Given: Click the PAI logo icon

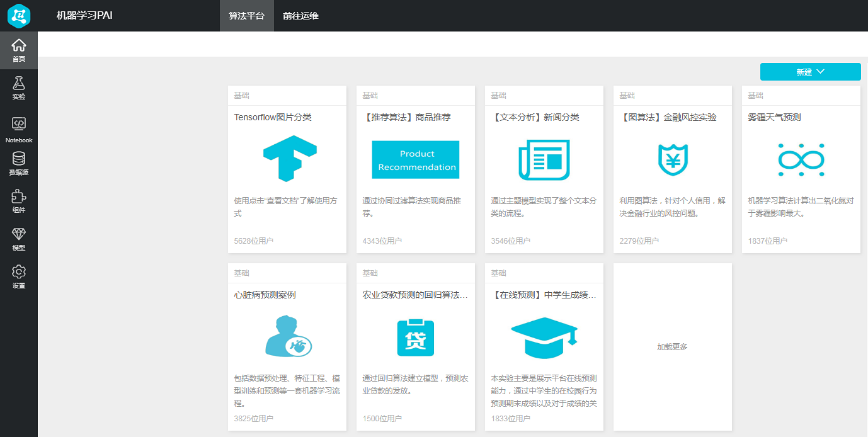Looking at the screenshot, I should [x=19, y=16].
